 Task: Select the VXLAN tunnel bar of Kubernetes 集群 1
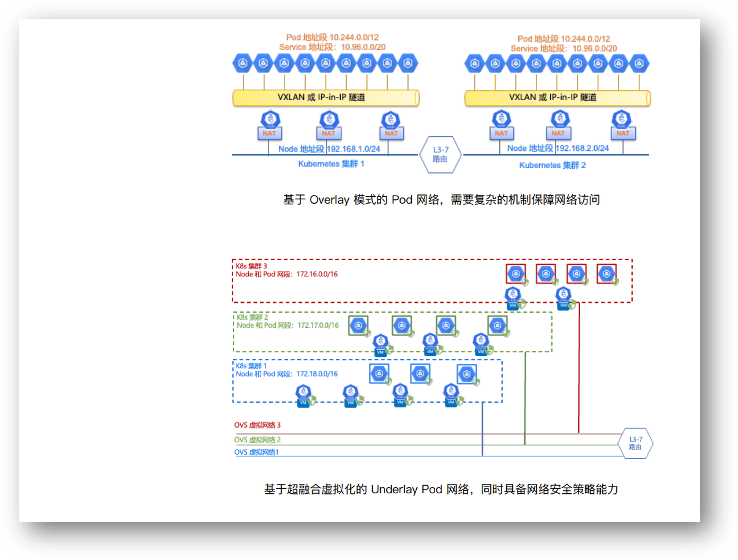pos(326,98)
